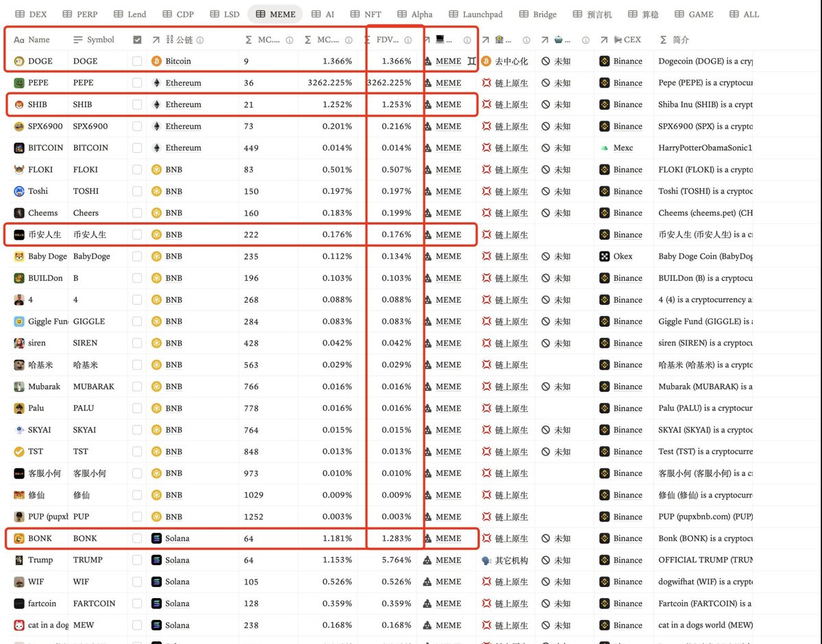Tick the checkbox in the PEPE row
The width and height of the screenshot is (822, 644).
point(137,83)
